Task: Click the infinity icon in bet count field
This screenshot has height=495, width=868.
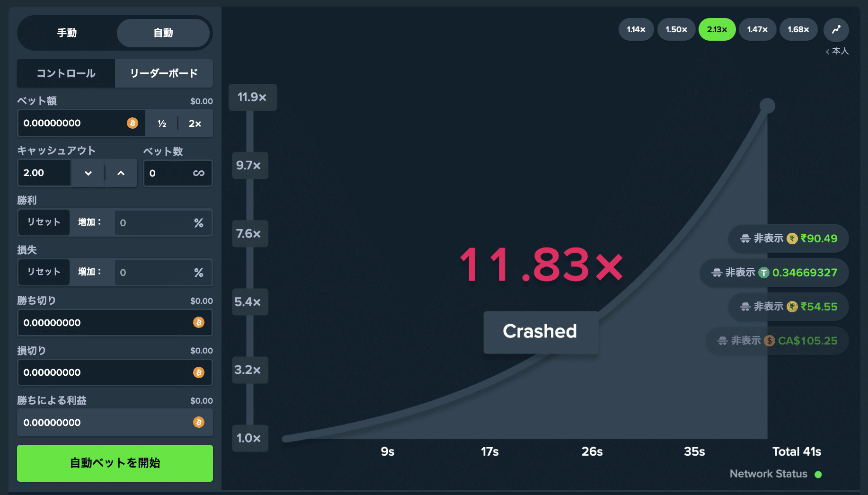Action: [199, 173]
